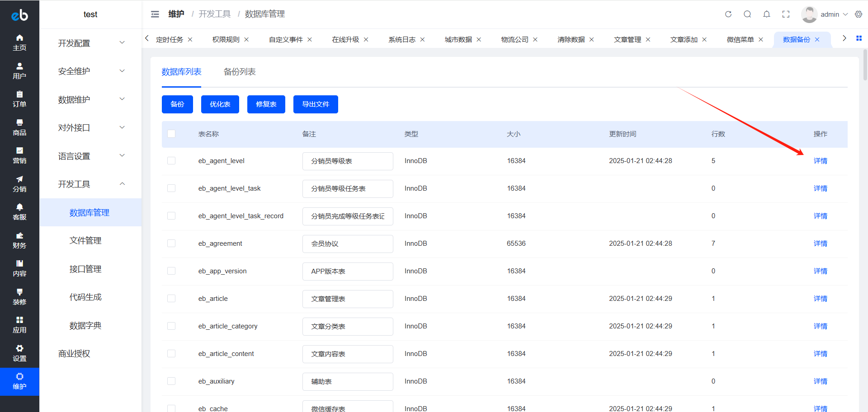The image size is (868, 412).
Task: Open 详情 for eb_agreement table
Action: click(x=820, y=243)
